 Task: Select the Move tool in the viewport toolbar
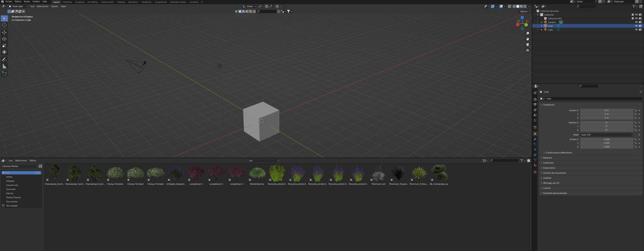4,32
